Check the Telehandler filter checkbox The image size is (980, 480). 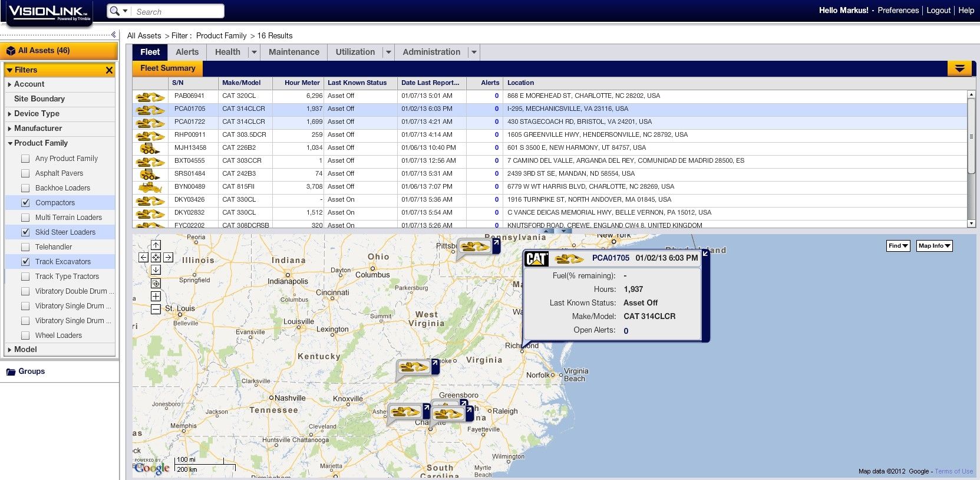(25, 247)
